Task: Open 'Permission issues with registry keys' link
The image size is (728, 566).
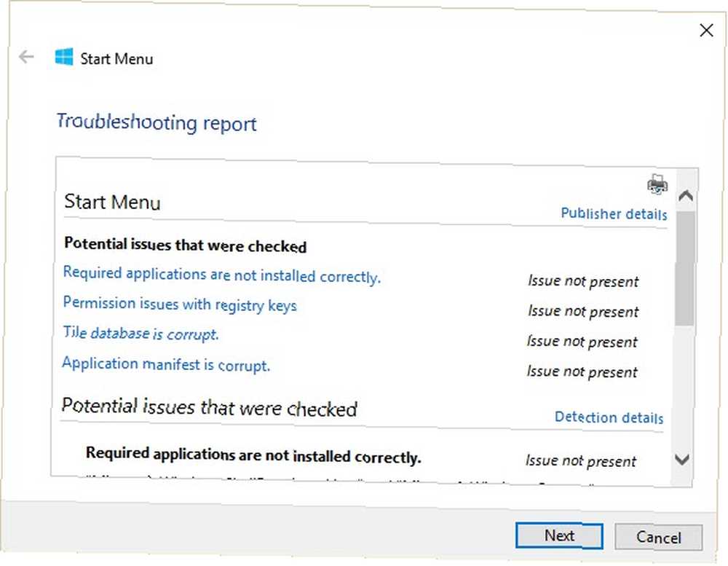Action: [x=180, y=304]
